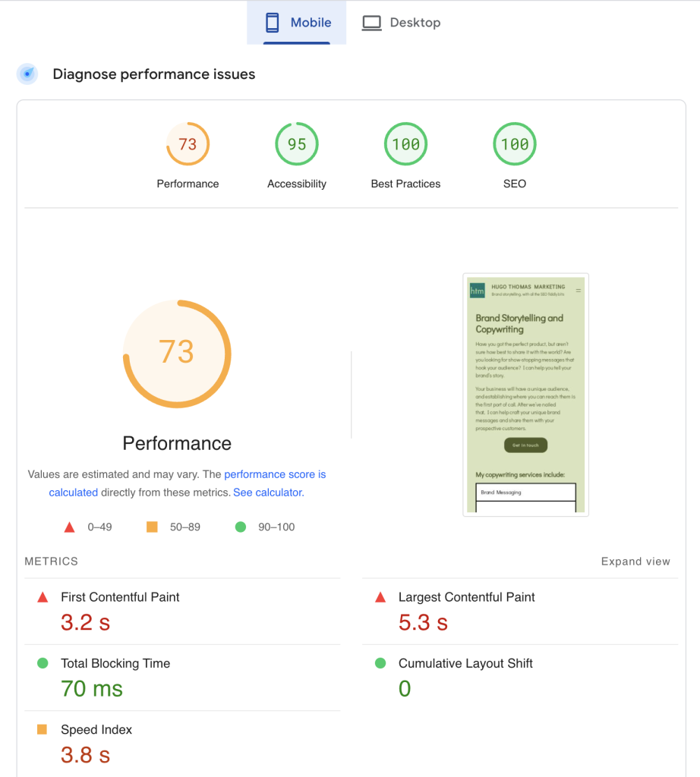Click the red triangle beside Largest Contentful Paint

[x=380, y=598]
